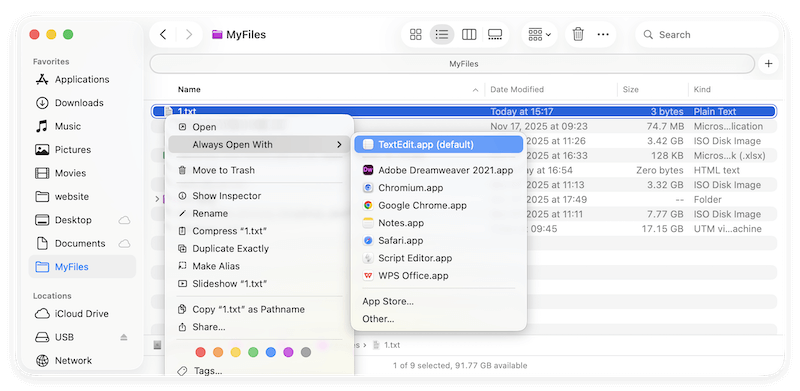Go forward with the right chevron
This screenshot has width=800, height=391.
point(189,35)
